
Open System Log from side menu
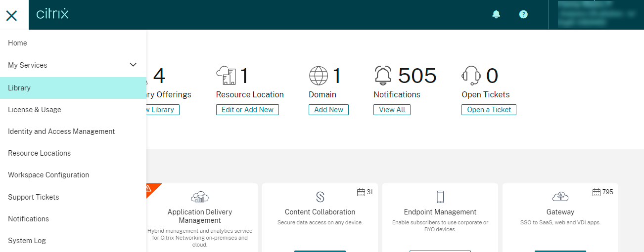(x=27, y=241)
